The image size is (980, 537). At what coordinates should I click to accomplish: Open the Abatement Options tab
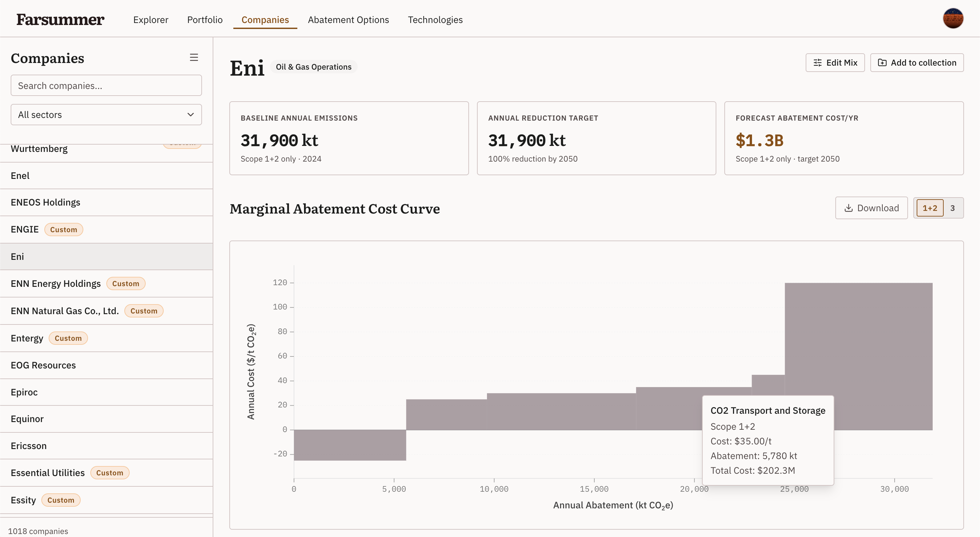348,20
